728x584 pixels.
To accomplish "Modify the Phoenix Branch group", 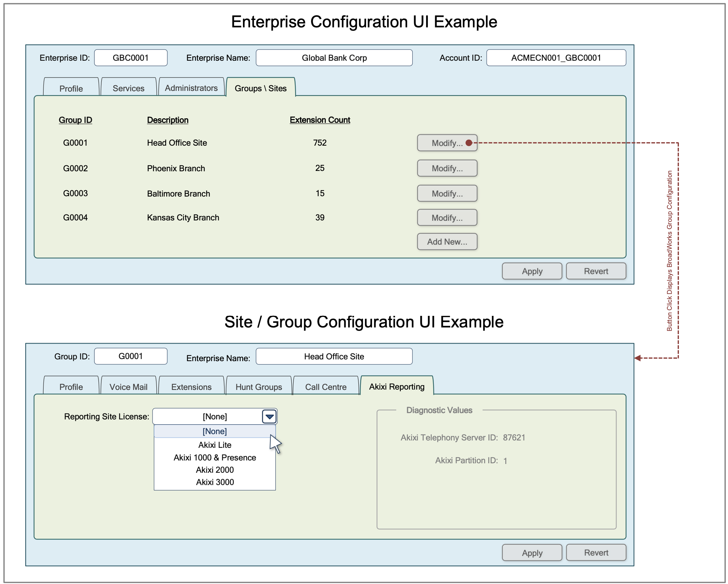I will pos(447,168).
